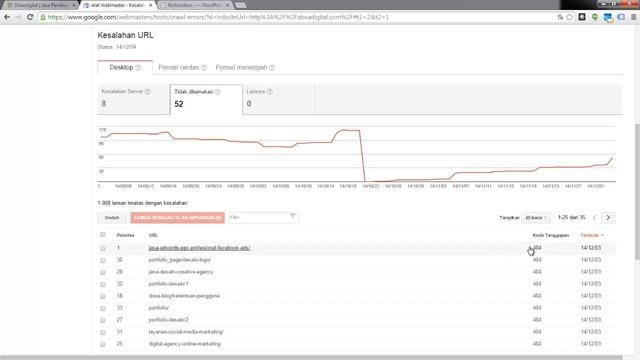The width and height of the screenshot is (640, 360).
Task: Open the portfolio-desain/1 URL link
Action: click(x=169, y=284)
